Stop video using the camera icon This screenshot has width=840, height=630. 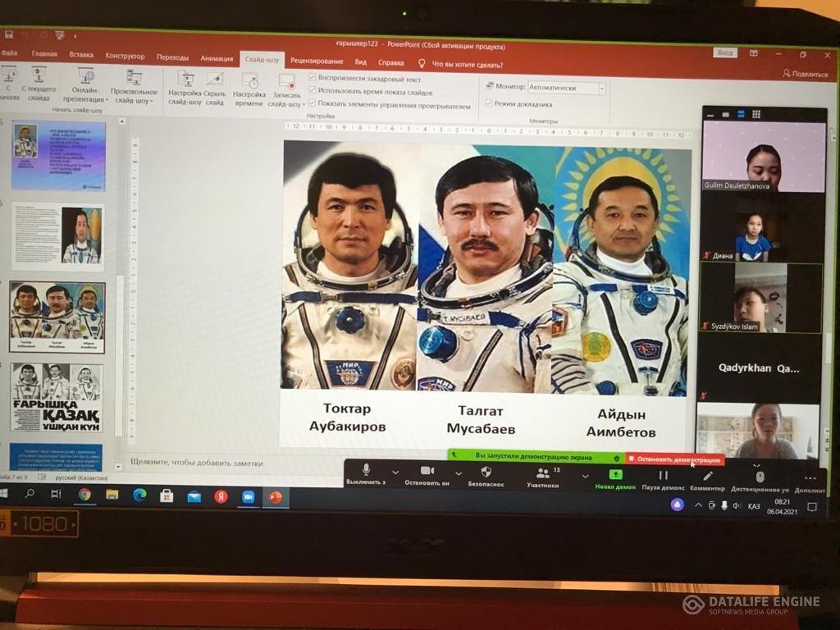[427, 471]
